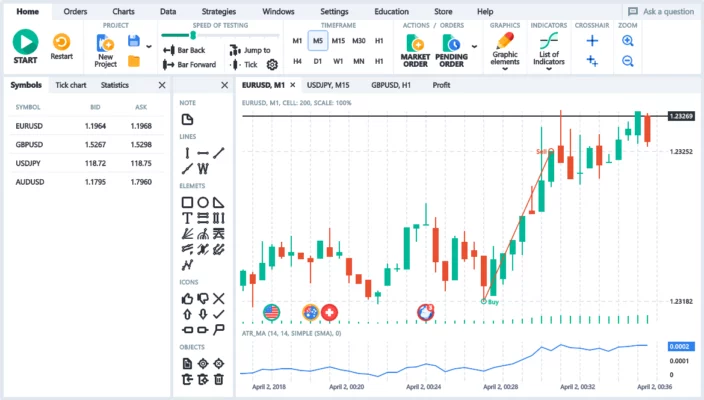Insert the thumbs down icon
Screen dimensions: 704x400
pos(203,299)
